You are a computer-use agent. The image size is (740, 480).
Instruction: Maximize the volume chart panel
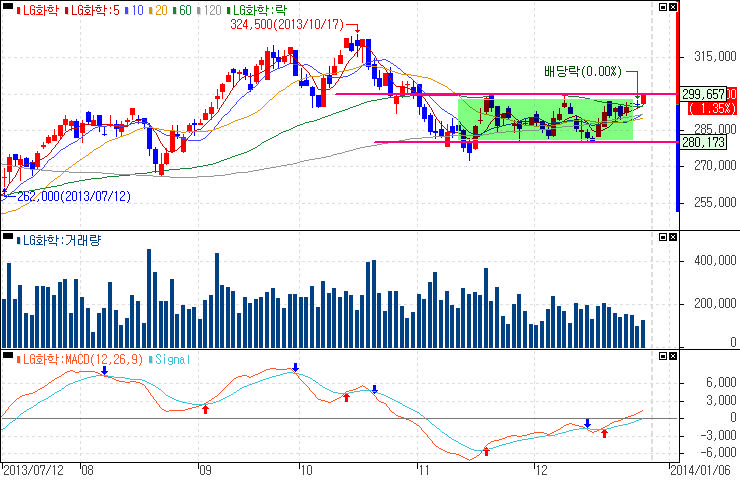tap(661, 238)
